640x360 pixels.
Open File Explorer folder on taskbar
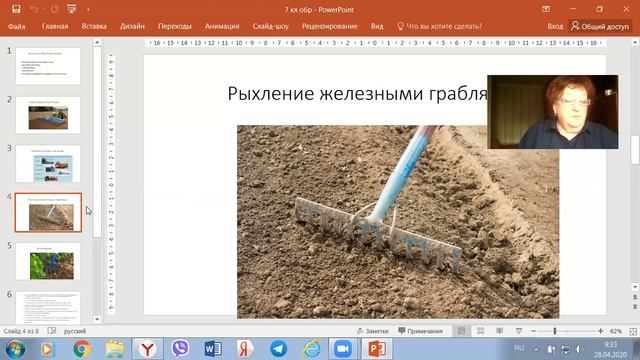(115, 349)
